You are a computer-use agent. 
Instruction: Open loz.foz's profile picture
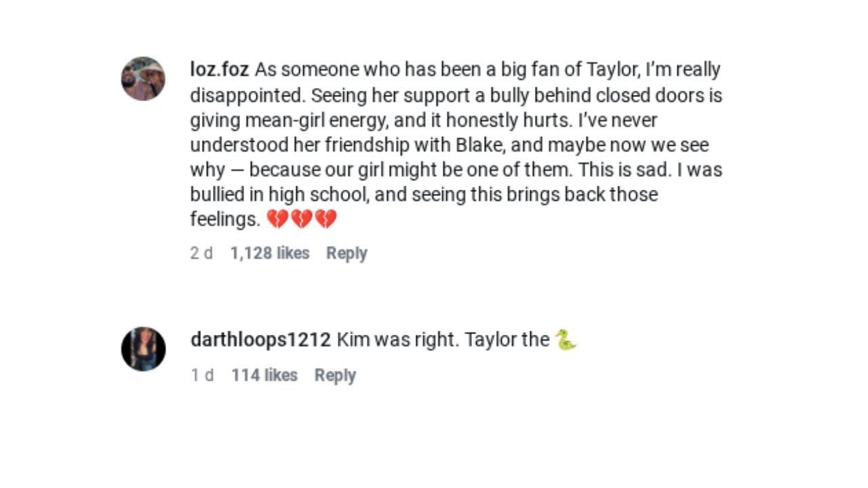click(142, 77)
